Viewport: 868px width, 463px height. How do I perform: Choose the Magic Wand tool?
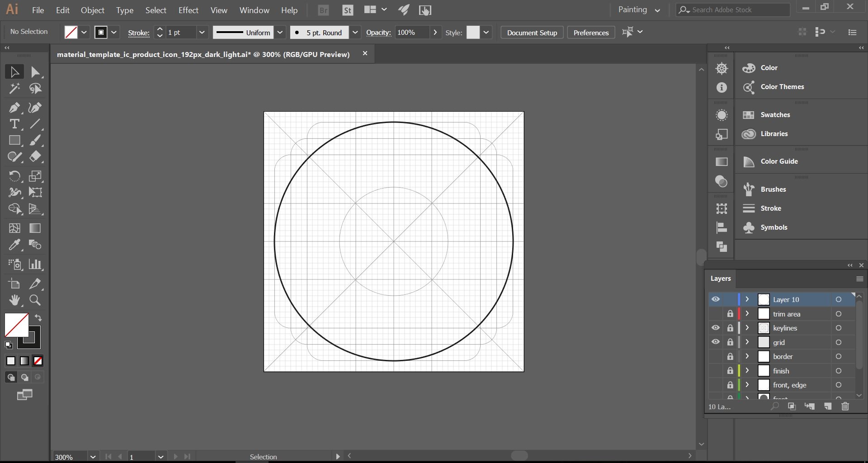[x=14, y=89]
